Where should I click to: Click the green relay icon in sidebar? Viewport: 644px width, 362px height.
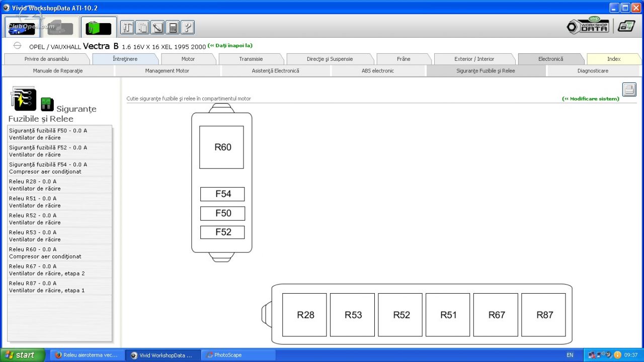(47, 104)
